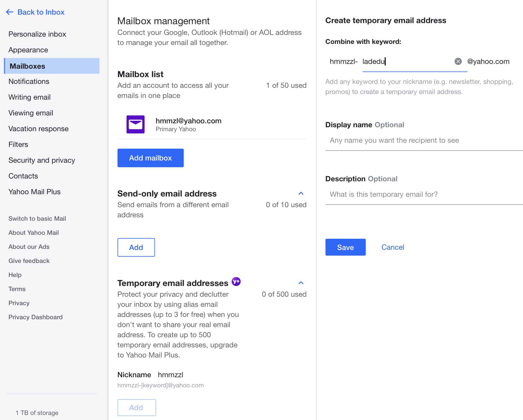Select the Appearance settings section

28,50
